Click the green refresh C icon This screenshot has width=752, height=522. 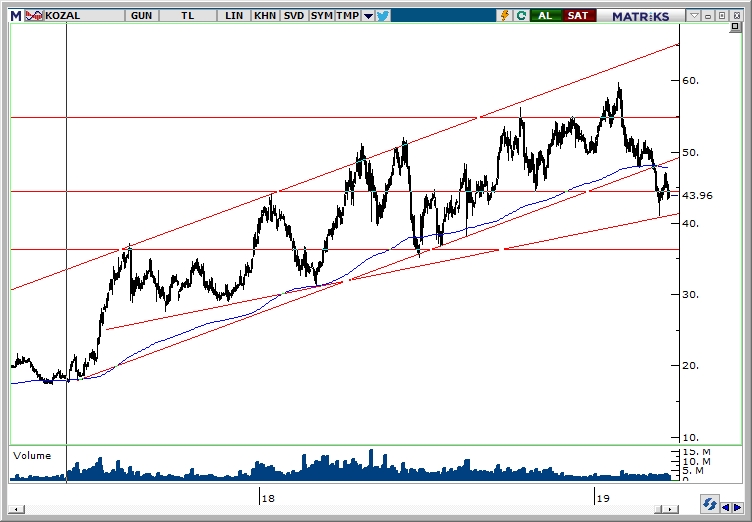pyautogui.click(x=521, y=16)
